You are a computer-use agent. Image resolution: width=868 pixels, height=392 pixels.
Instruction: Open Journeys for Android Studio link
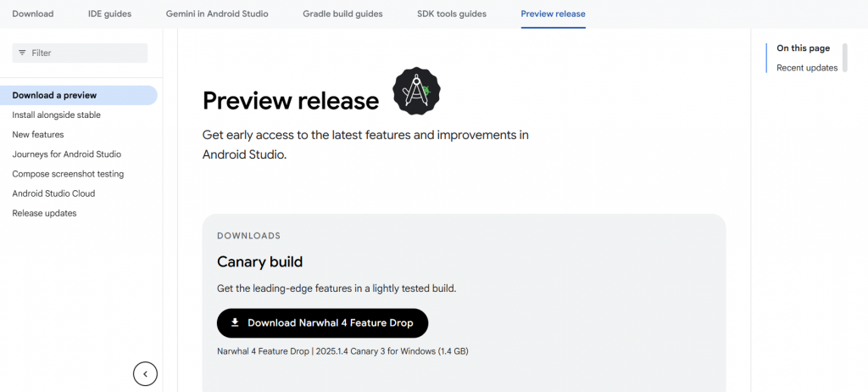tap(66, 154)
